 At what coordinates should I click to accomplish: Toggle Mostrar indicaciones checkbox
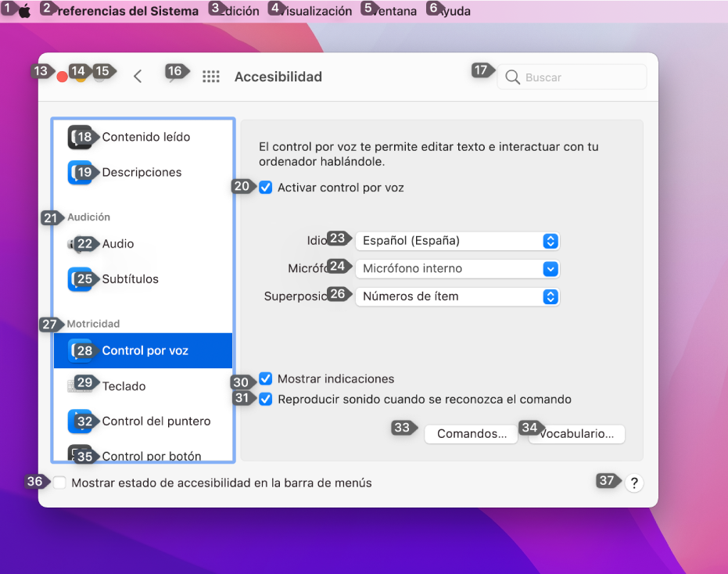pyautogui.click(x=266, y=379)
